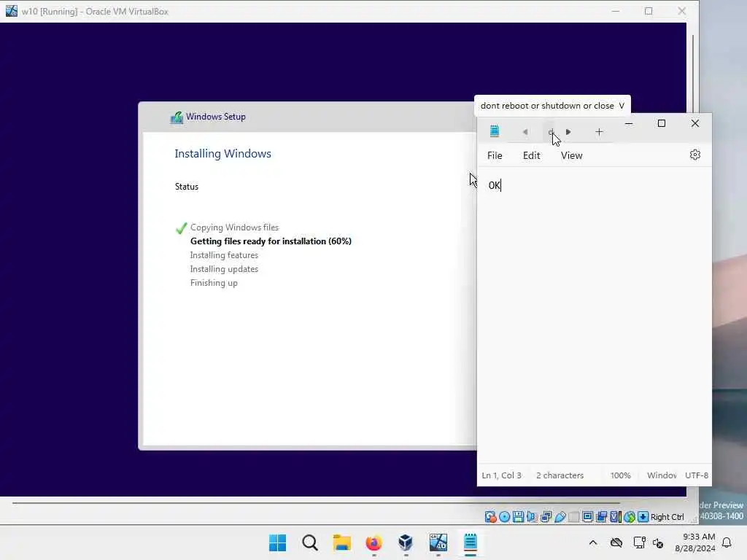Click the UTF-8 encoding in Notepad status bar
Image resolution: width=747 pixels, height=560 pixels.
(697, 475)
